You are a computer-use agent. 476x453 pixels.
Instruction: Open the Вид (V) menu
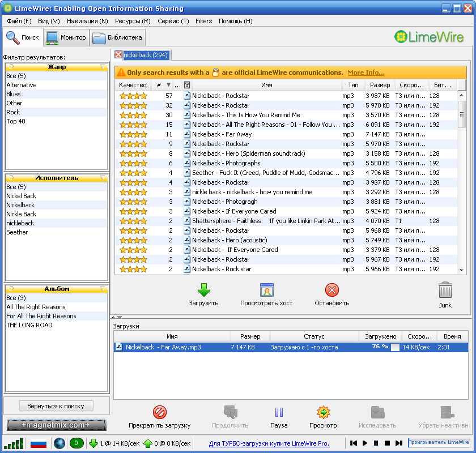(x=49, y=21)
